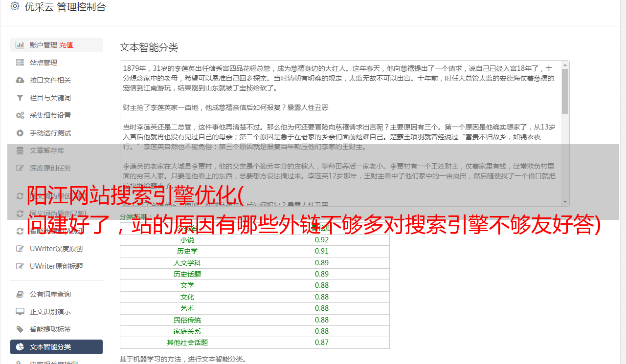Click the bar chart icon for 账户管理
Viewport: 626px width, 364px height.
pos(20,45)
